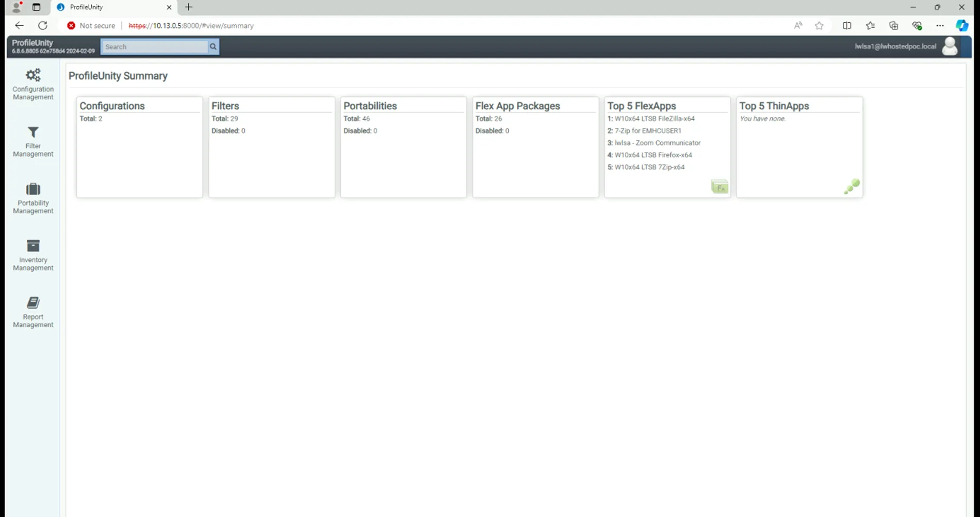
Task: Minimize the browser window
Action: click(x=913, y=7)
